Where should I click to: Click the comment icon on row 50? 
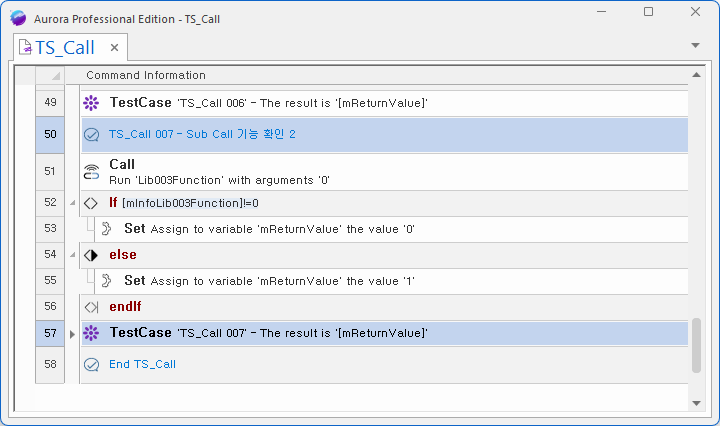[91, 135]
